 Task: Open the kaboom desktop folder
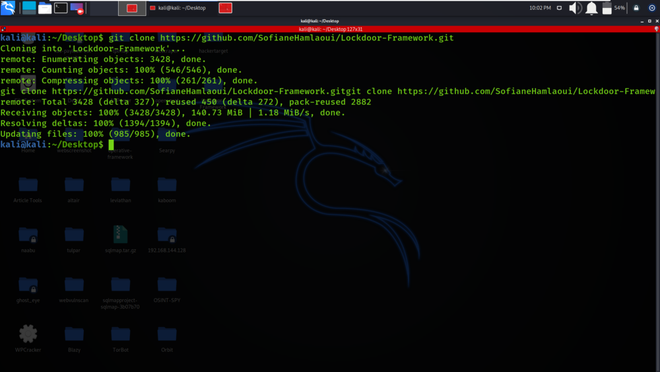click(x=167, y=189)
